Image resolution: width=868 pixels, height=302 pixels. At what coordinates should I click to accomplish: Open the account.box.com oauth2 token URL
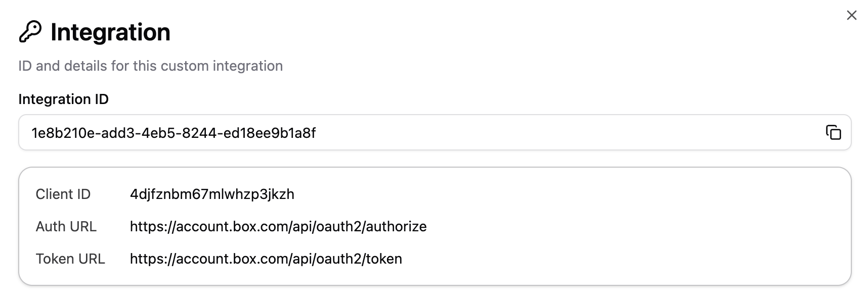tap(266, 259)
